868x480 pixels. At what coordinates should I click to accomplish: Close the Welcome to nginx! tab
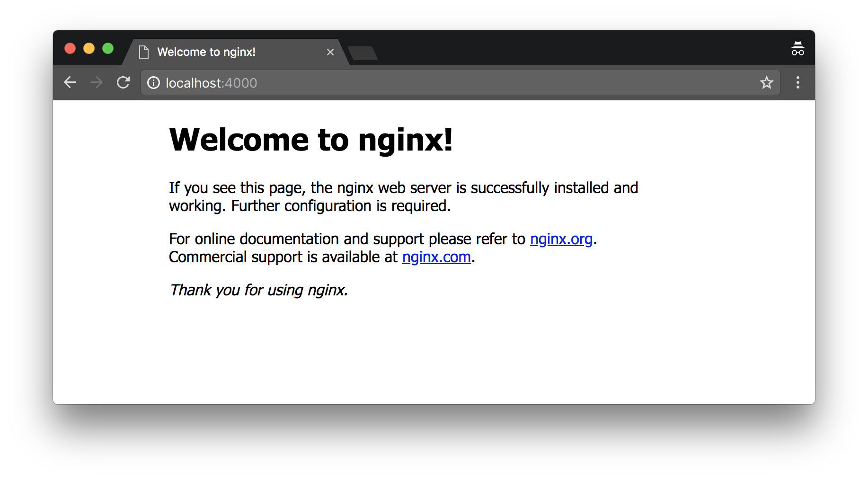coord(330,52)
